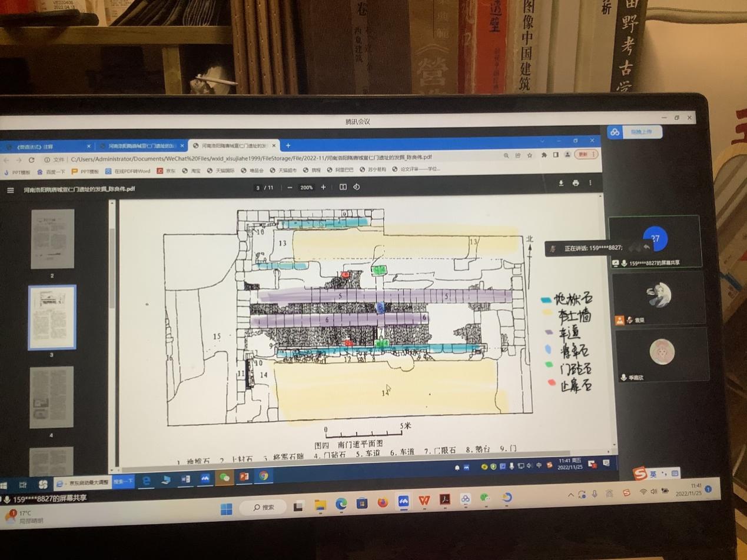The height and width of the screenshot is (560, 747).
Task: Click the PDF zoom in plus button
Action: click(323, 187)
